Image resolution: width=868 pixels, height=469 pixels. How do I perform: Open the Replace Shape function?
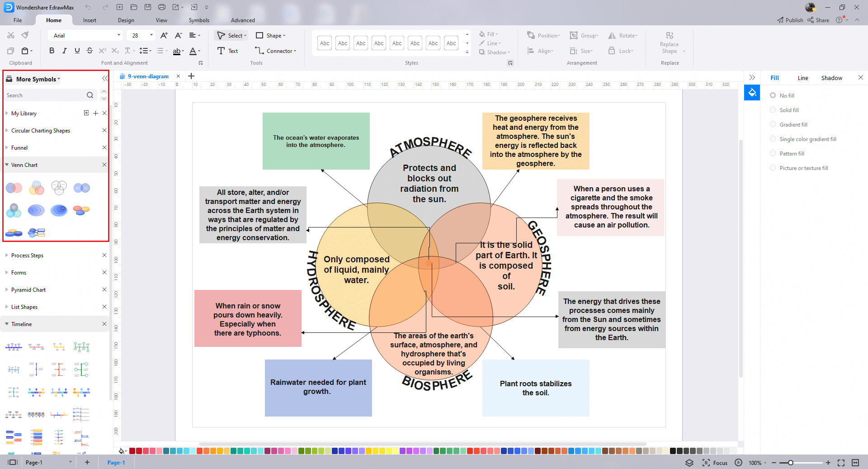tap(669, 43)
